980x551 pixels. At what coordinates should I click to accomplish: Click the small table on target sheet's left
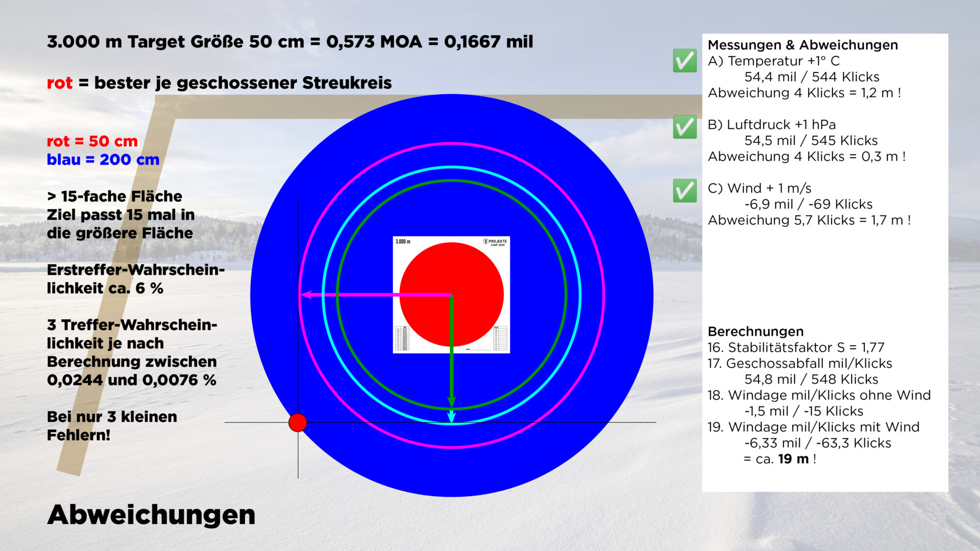pyautogui.click(x=402, y=338)
